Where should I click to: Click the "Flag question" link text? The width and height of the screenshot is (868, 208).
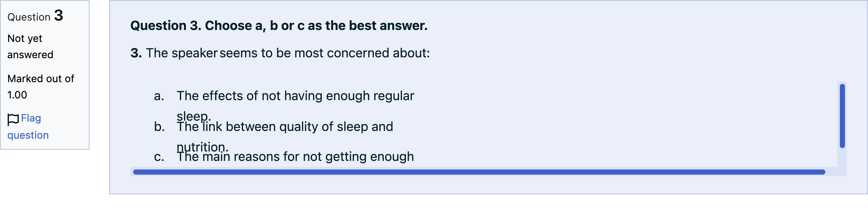(x=28, y=127)
